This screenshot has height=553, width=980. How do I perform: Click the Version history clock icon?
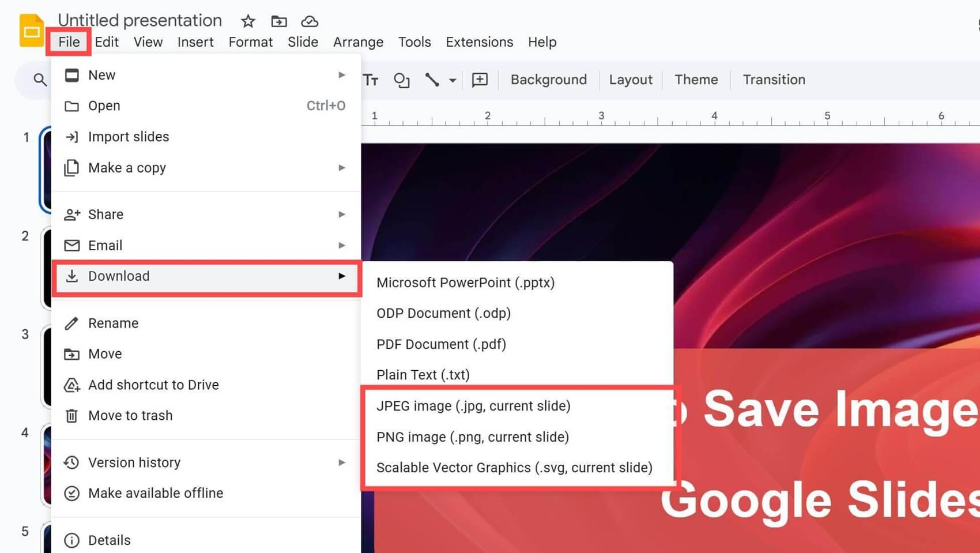click(71, 462)
